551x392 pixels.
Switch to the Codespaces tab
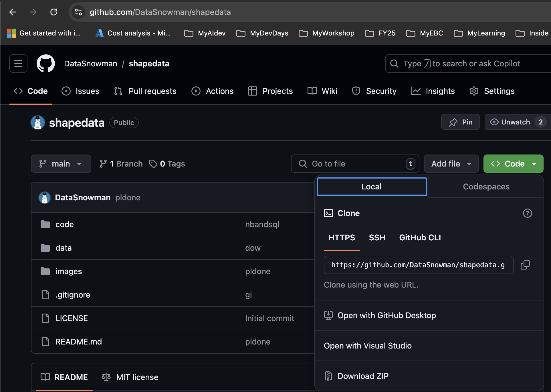click(486, 187)
